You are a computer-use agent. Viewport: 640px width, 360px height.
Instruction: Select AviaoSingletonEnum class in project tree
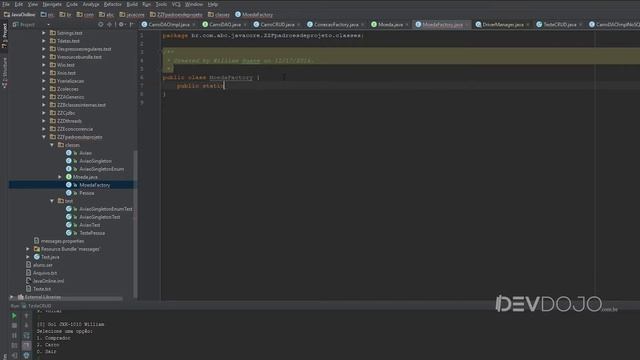click(101, 169)
